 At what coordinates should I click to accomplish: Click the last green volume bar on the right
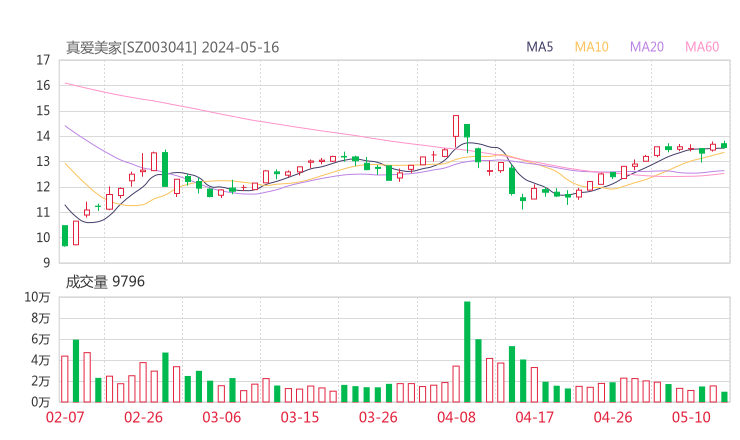point(724,397)
